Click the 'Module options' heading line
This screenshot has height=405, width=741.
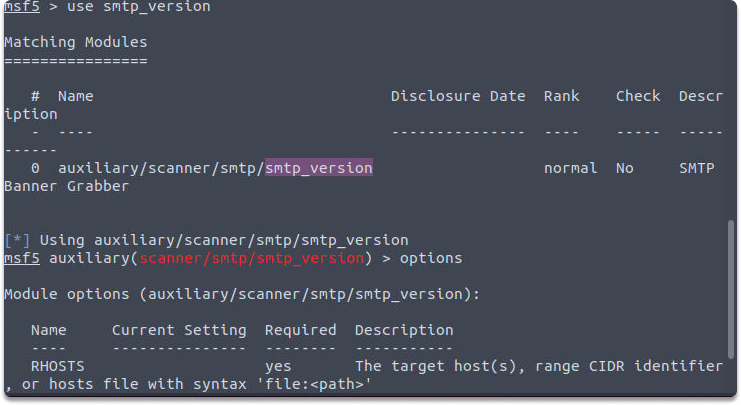242,294
